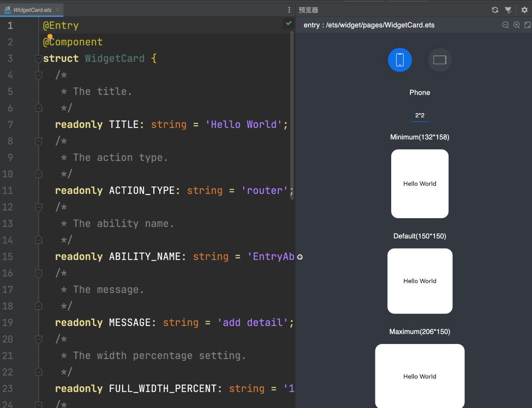The width and height of the screenshot is (532, 408).
Task: Toggle fold marker at line 14
Action: (39, 240)
